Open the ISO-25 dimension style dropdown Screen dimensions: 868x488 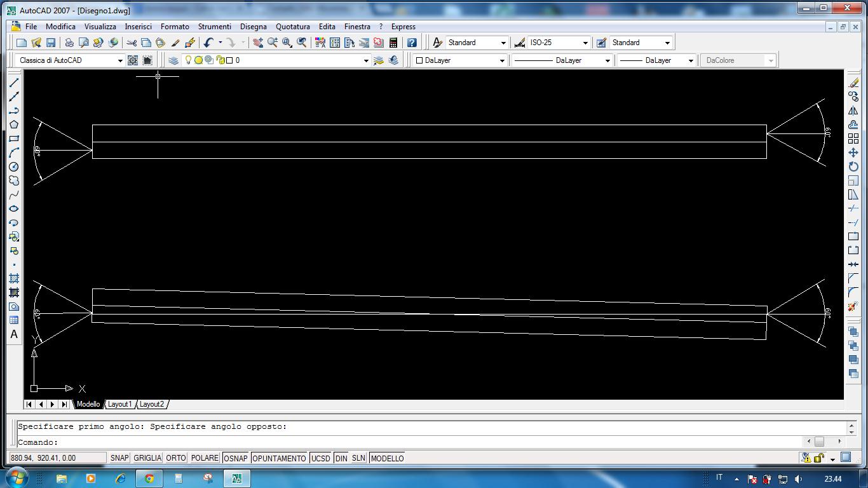[x=585, y=43]
